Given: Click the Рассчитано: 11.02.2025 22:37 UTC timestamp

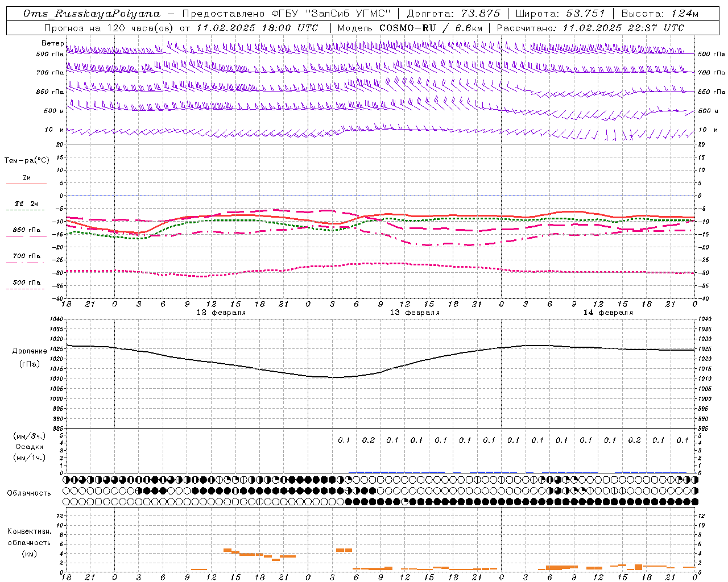Looking at the screenshot, I should [x=590, y=28].
